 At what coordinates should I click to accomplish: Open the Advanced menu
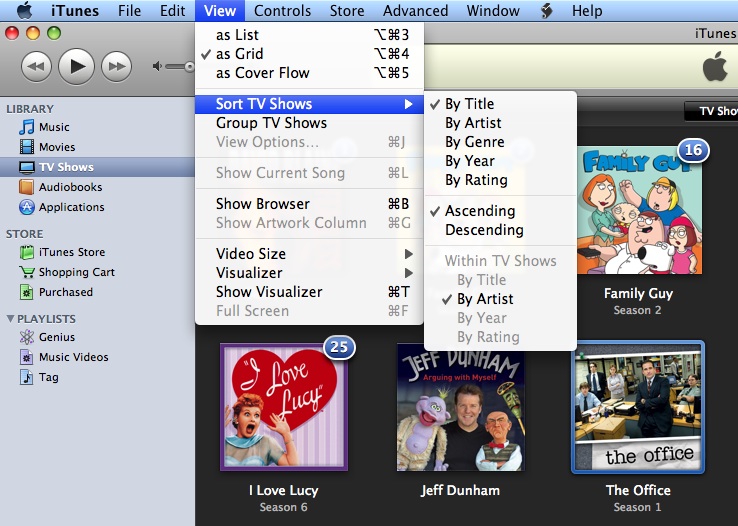point(415,10)
